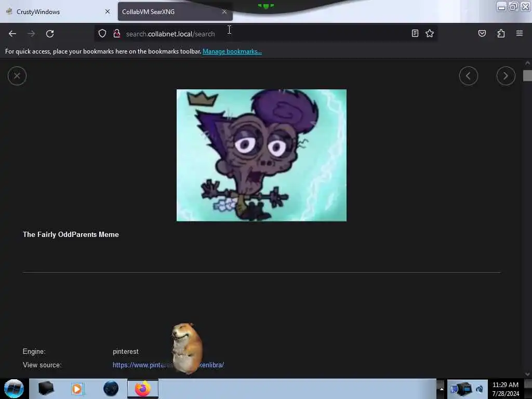Toggle reader view in the address bar
Viewport: 532px width, 399px height.
click(x=415, y=33)
